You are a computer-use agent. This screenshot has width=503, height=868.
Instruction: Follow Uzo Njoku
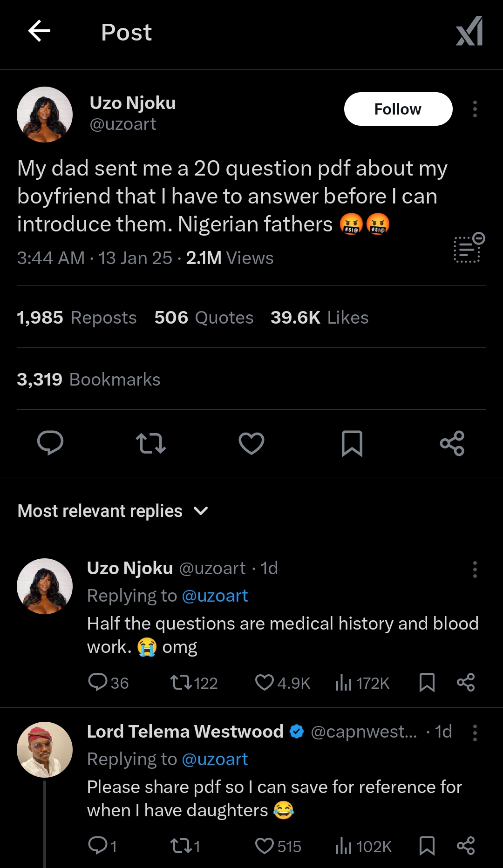pos(398,109)
